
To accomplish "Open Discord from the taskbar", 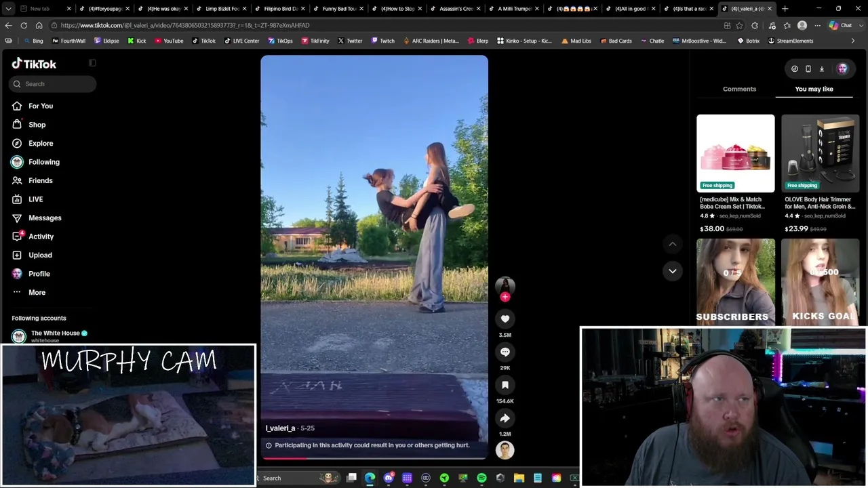I will [x=389, y=479].
